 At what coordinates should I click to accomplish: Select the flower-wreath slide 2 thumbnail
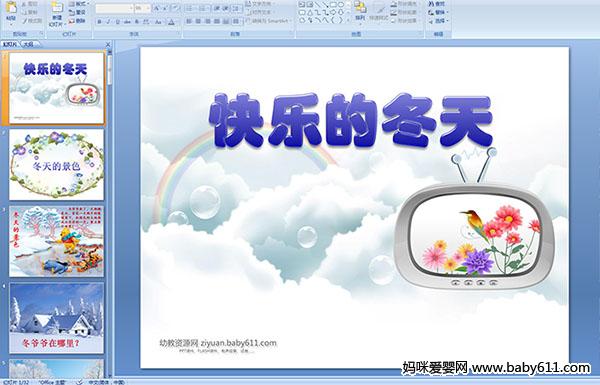(x=56, y=165)
